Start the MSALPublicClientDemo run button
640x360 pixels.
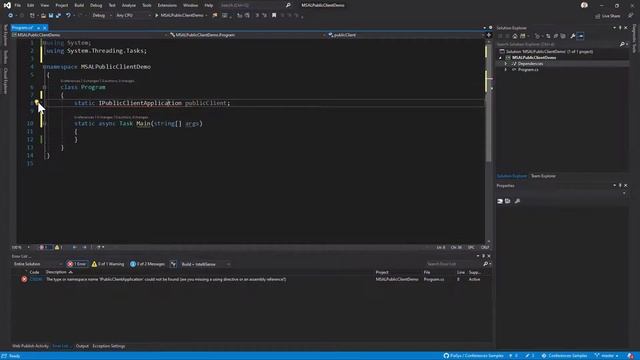pyautogui.click(x=179, y=16)
